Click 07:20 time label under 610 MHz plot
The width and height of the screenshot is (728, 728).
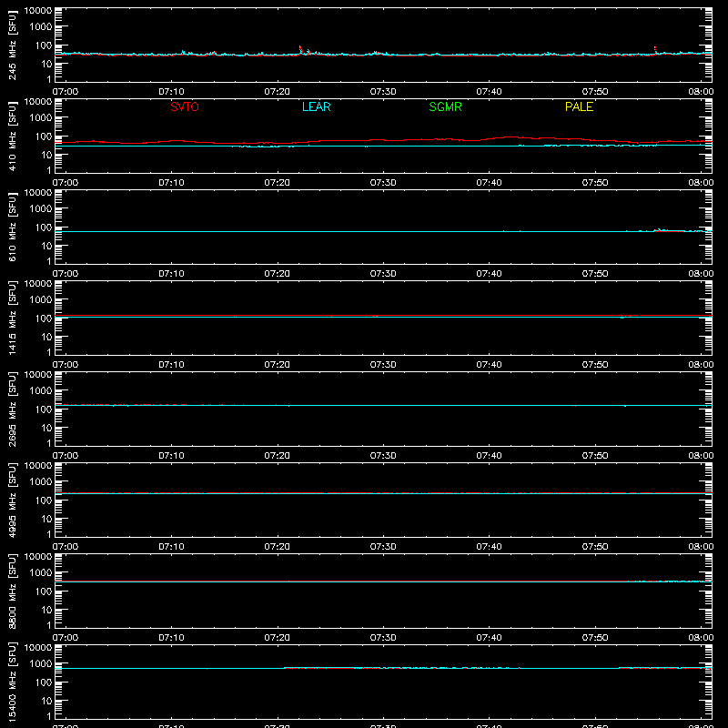[x=278, y=274]
